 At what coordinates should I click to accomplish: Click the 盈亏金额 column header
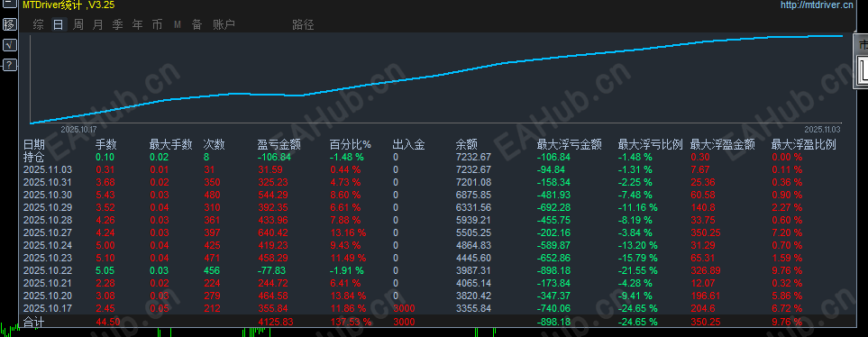tap(279, 145)
